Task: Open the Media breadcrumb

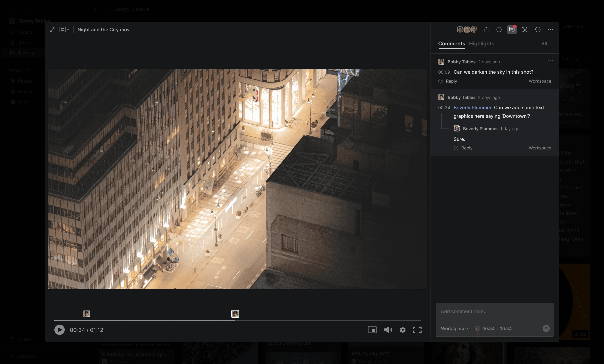Action: tap(142, 9)
